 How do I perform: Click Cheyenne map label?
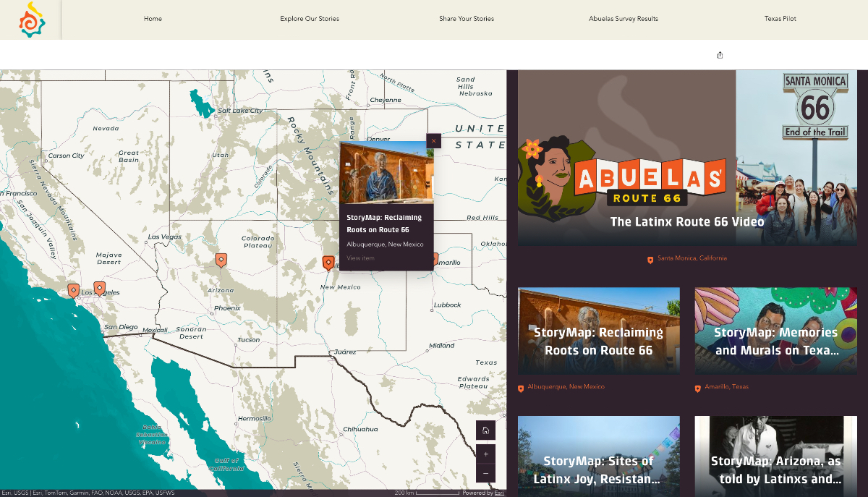pos(385,100)
